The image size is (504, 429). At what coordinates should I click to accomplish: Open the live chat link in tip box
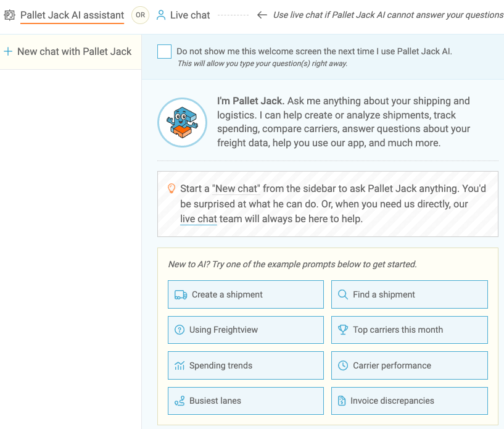199,219
